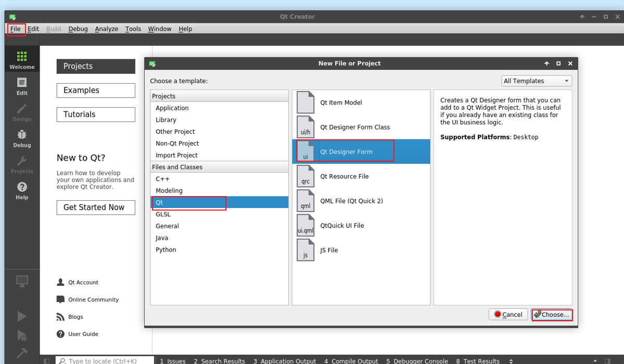This screenshot has width=624, height=364.
Task: Select the Qt Item Model template
Action: [x=361, y=102]
